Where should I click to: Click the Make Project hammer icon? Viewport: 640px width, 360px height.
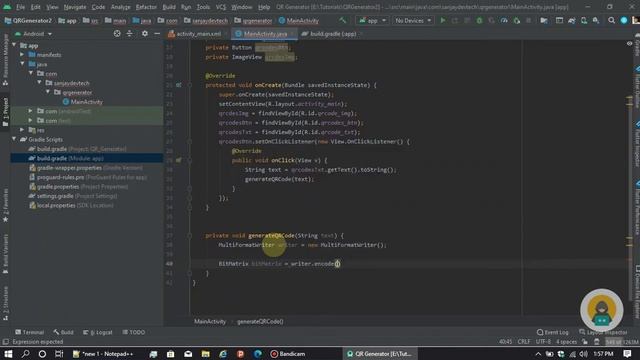[342, 20]
